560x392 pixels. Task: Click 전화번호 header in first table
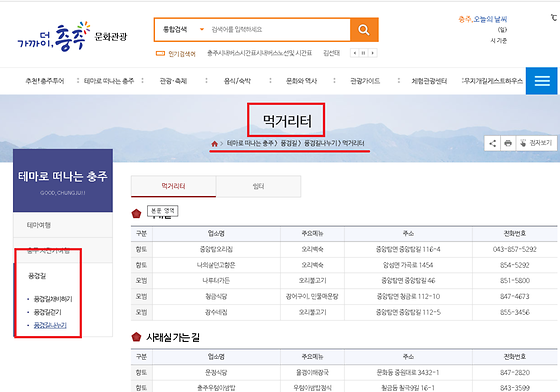[515, 233]
